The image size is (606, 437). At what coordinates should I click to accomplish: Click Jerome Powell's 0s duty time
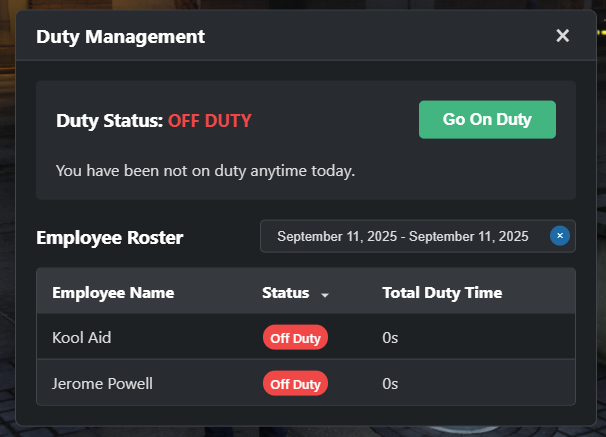click(390, 383)
